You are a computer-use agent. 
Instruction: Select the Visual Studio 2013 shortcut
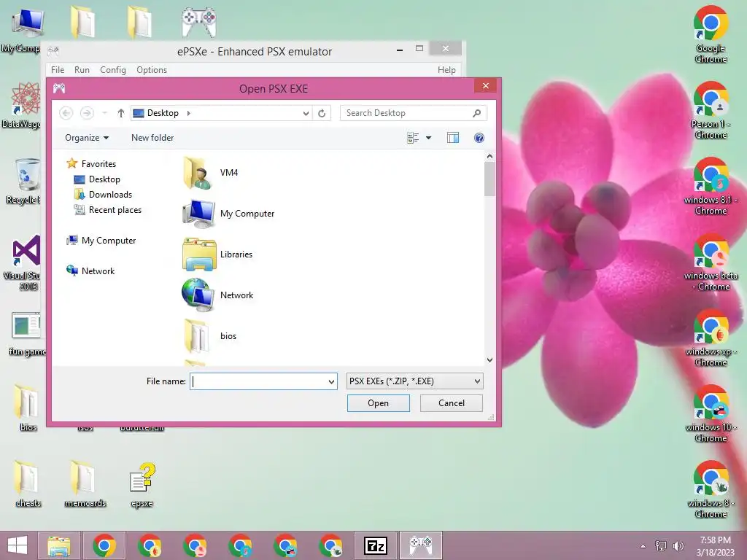25,262
